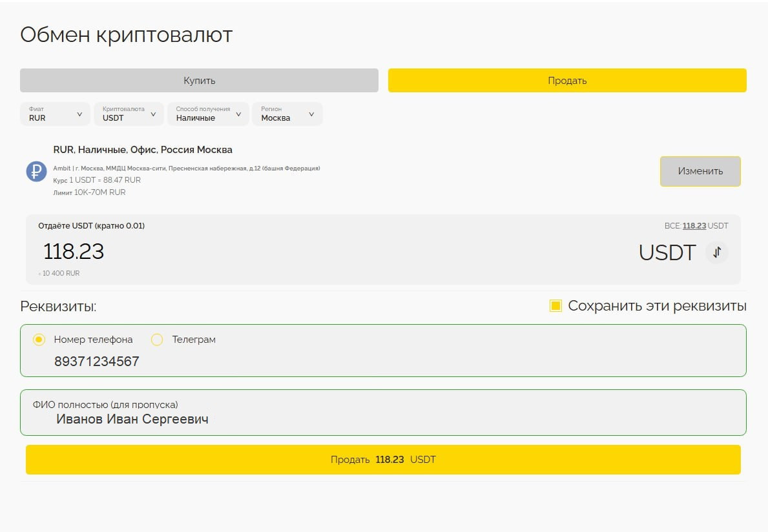This screenshot has width=768, height=532.
Task: Toggle Сохранить эти реквизиты checkbox
Action: tap(555, 305)
